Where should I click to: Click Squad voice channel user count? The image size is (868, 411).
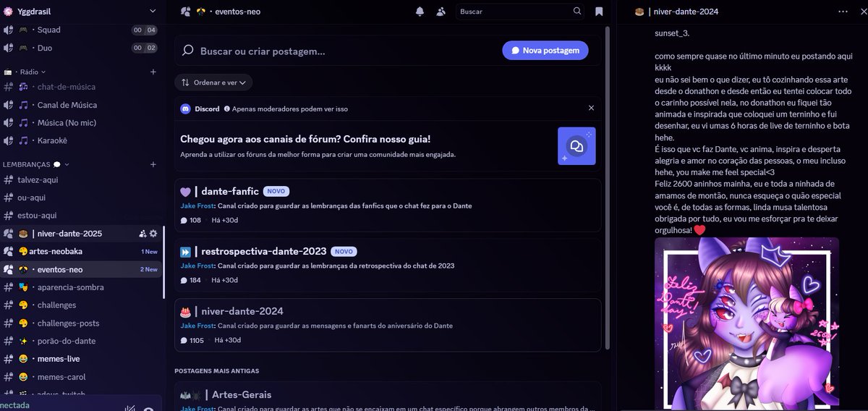[144, 30]
